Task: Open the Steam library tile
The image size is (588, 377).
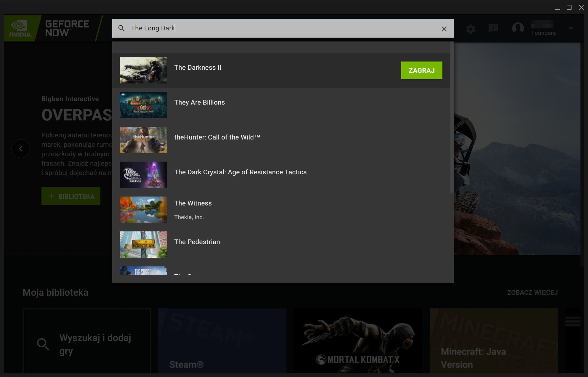Action: [222, 341]
